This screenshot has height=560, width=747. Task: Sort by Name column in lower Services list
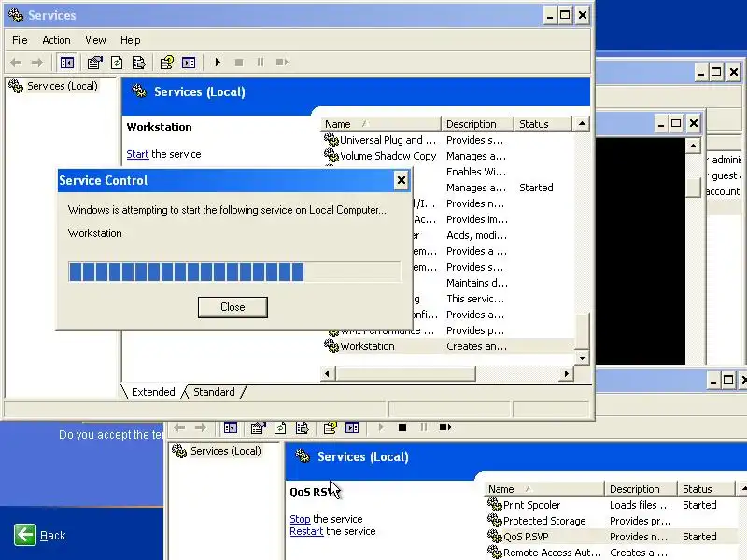pos(544,489)
